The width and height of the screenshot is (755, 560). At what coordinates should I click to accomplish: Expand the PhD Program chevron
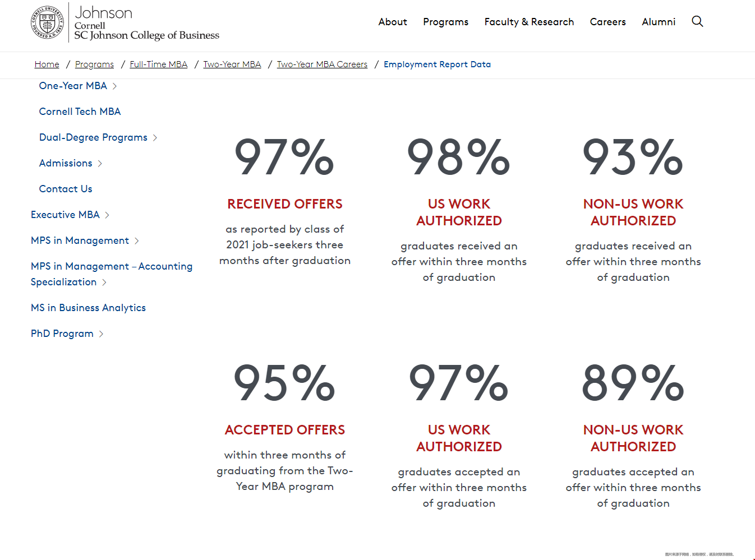point(102,334)
